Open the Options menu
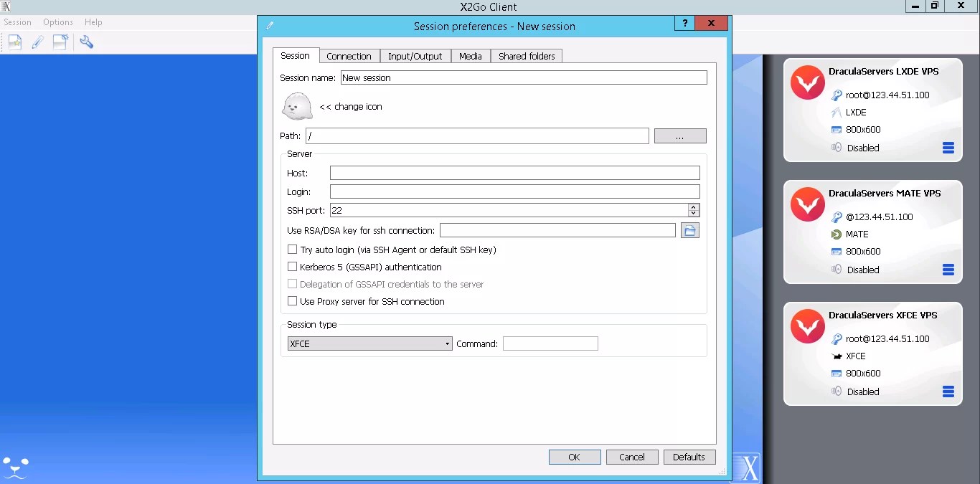980x484 pixels. coord(57,22)
